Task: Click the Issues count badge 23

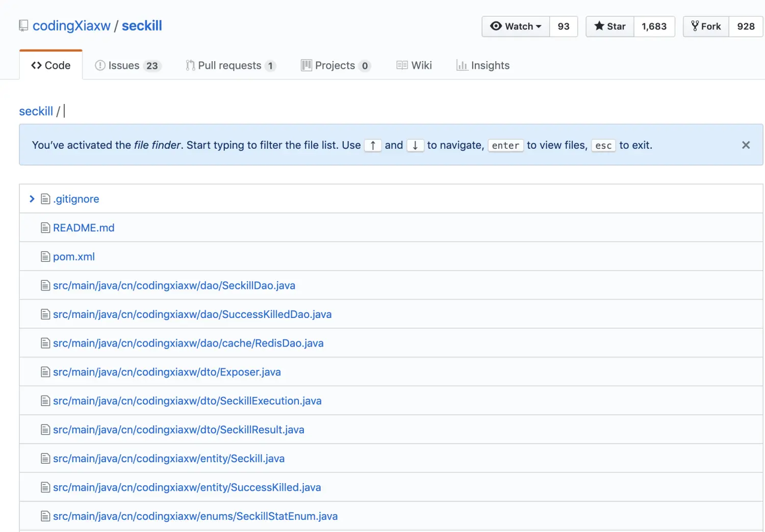Action: point(152,66)
